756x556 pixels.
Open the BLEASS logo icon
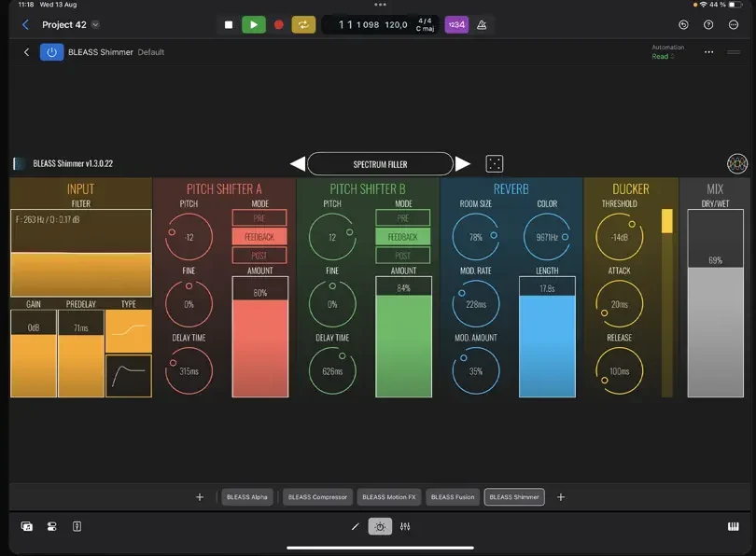coord(737,164)
